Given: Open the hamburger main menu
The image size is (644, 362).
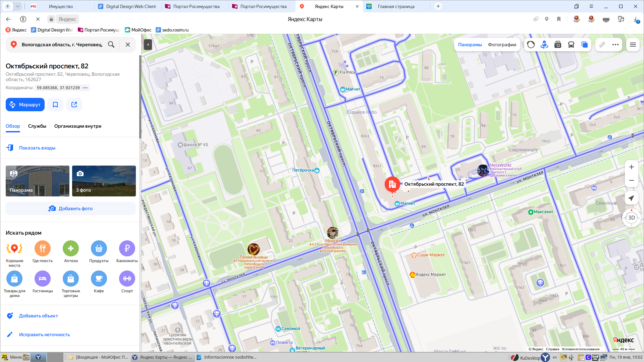Looking at the screenshot, I should 633,45.
